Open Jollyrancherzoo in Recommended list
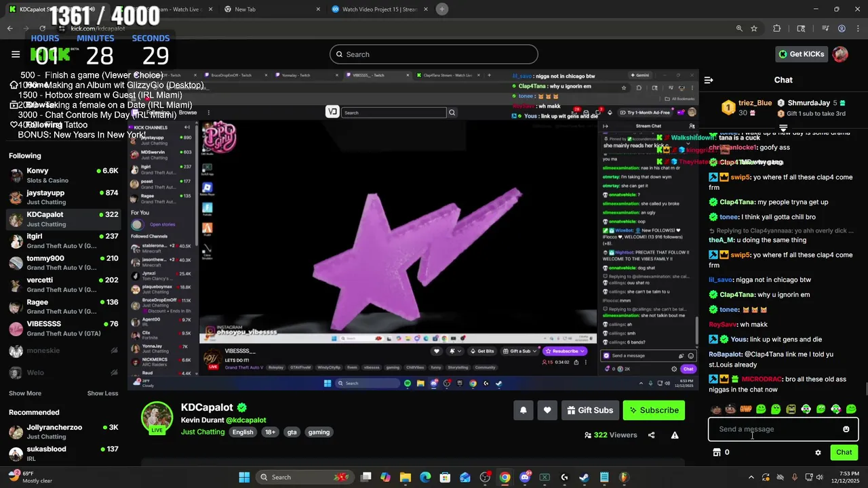 pyautogui.click(x=64, y=432)
